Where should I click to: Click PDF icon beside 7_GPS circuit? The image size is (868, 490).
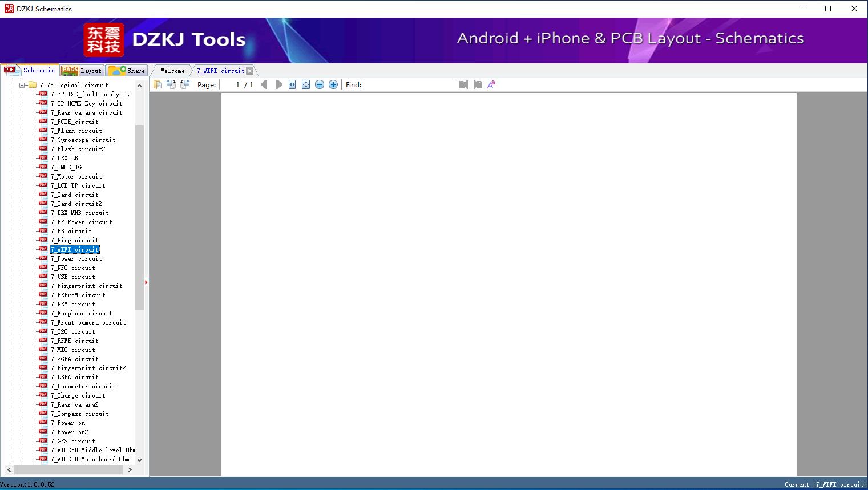43,440
